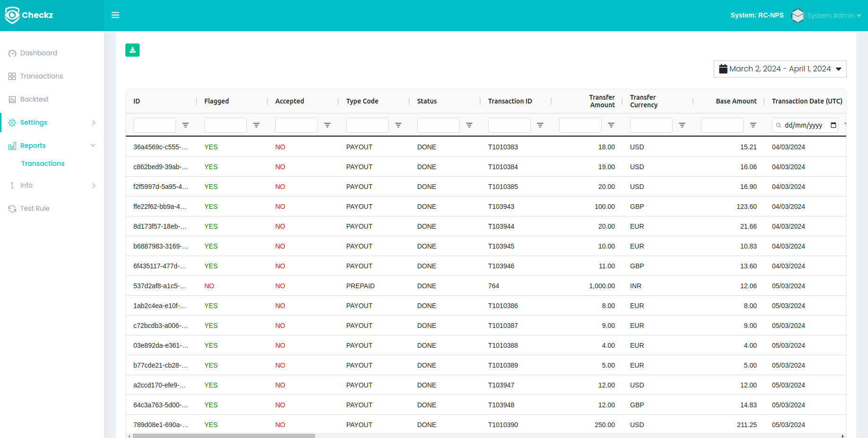This screenshot has width=868, height=438.
Task: Sort by Flagged column header
Action: 217,101
